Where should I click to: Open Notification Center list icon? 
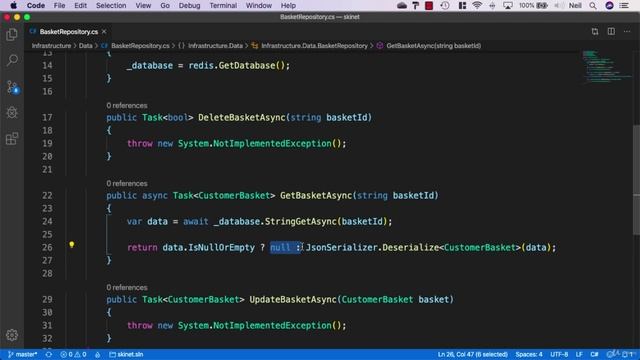pos(624,5)
